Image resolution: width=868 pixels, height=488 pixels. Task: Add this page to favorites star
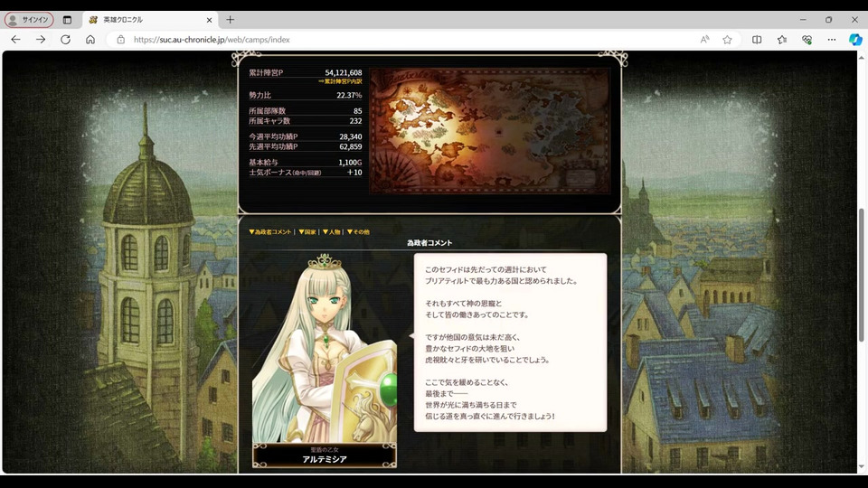pos(727,39)
